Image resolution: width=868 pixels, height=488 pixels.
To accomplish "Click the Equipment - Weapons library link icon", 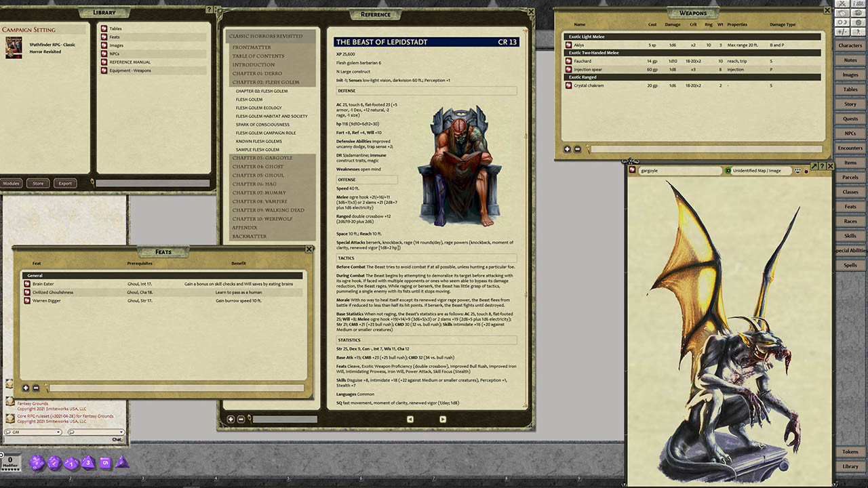I will coord(104,70).
